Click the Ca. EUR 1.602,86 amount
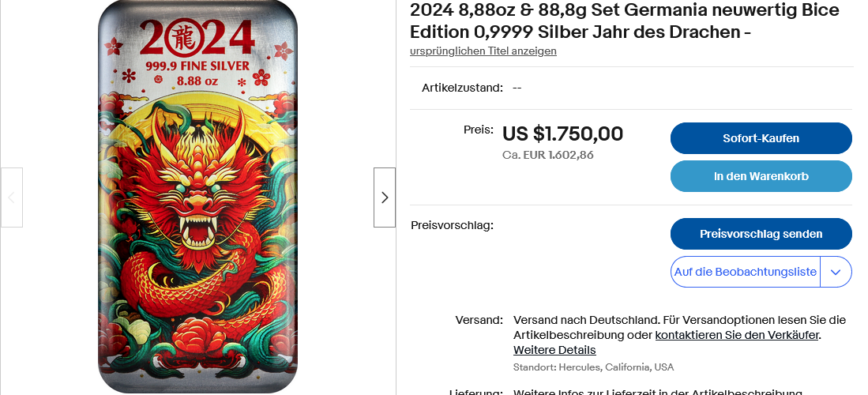 [x=547, y=155]
